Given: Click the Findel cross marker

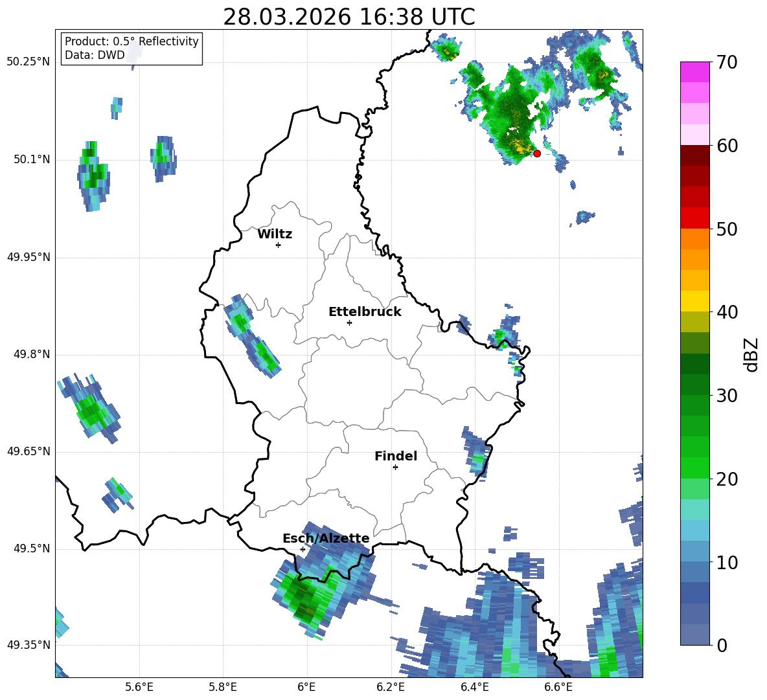Looking at the screenshot, I should pyautogui.click(x=395, y=468).
